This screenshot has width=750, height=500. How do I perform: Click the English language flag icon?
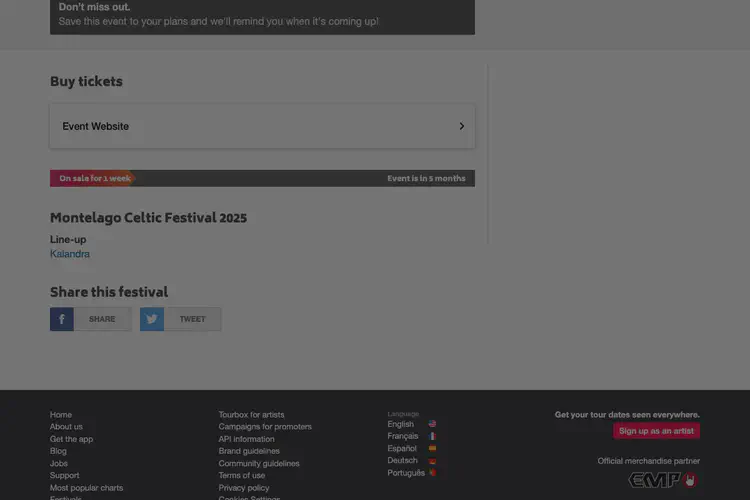pyautogui.click(x=432, y=424)
